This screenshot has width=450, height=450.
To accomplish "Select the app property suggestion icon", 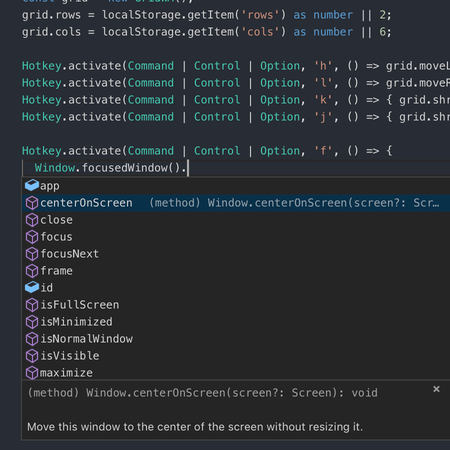I will point(32,185).
